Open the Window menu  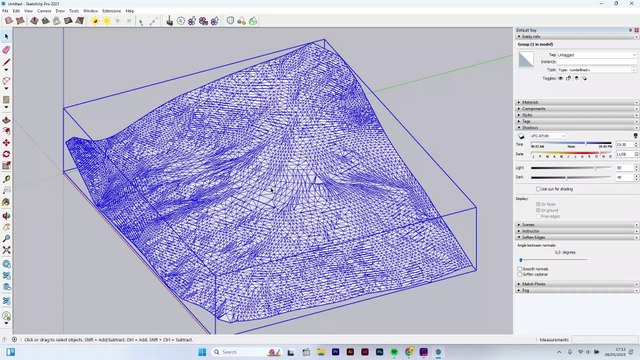[90, 11]
